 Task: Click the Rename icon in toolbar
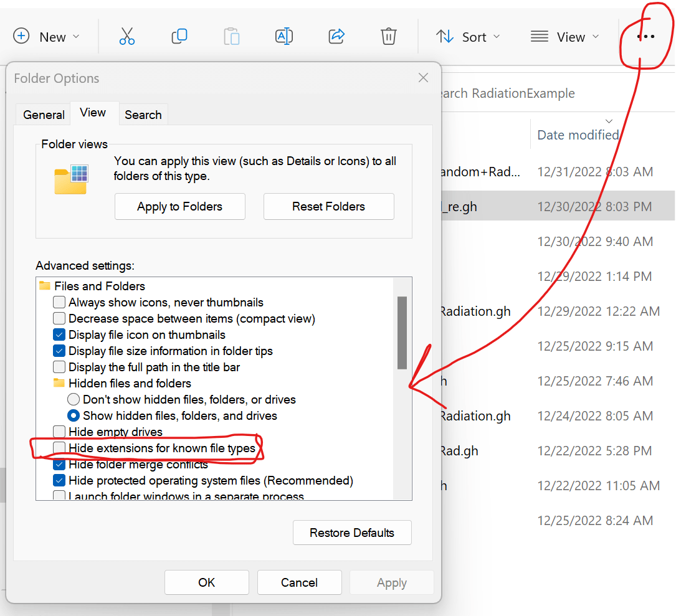pyautogui.click(x=284, y=36)
